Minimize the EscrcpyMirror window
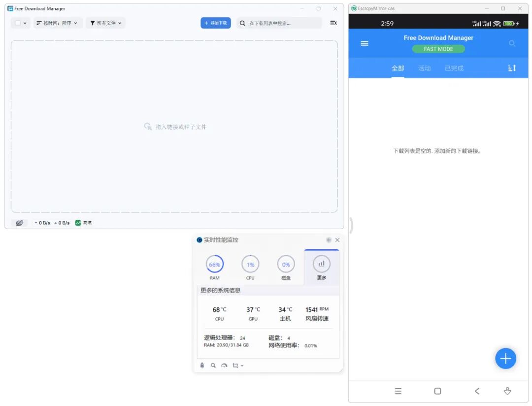 tap(487, 8)
